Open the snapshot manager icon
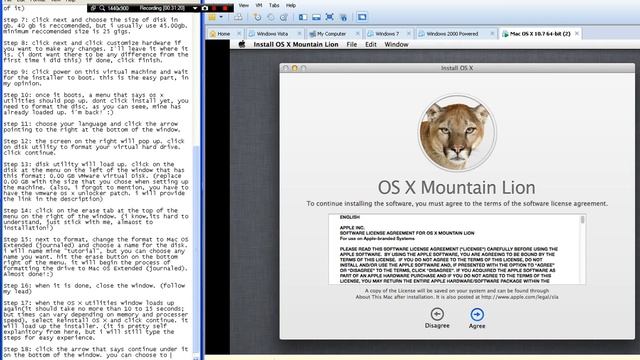Image resolution: width=640 pixels, height=360 pixels. pos(284,17)
